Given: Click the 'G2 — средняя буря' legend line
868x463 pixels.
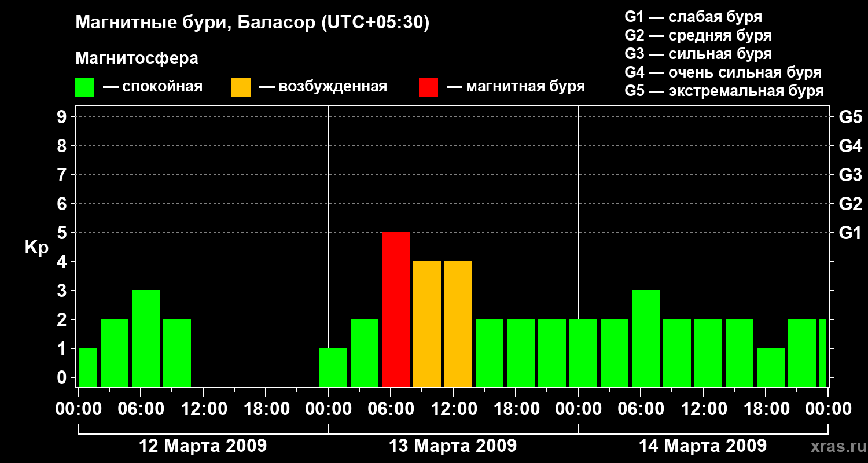Looking at the screenshot, I should pos(698,35).
